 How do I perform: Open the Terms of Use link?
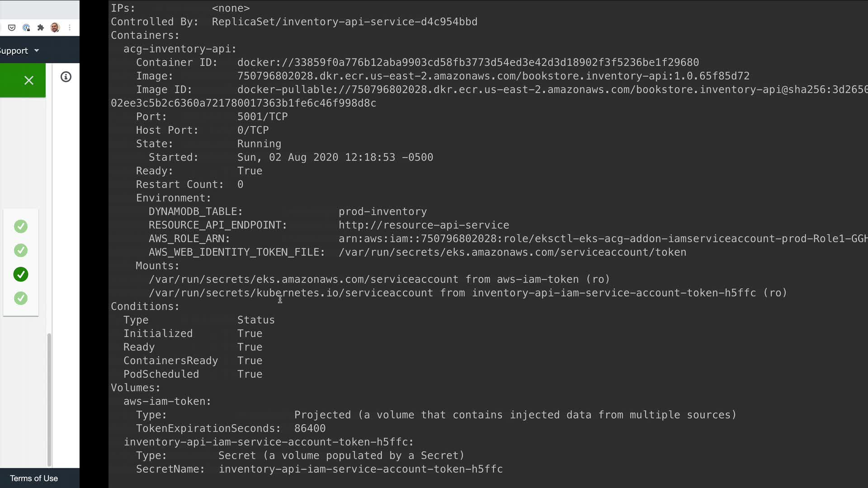[34, 478]
